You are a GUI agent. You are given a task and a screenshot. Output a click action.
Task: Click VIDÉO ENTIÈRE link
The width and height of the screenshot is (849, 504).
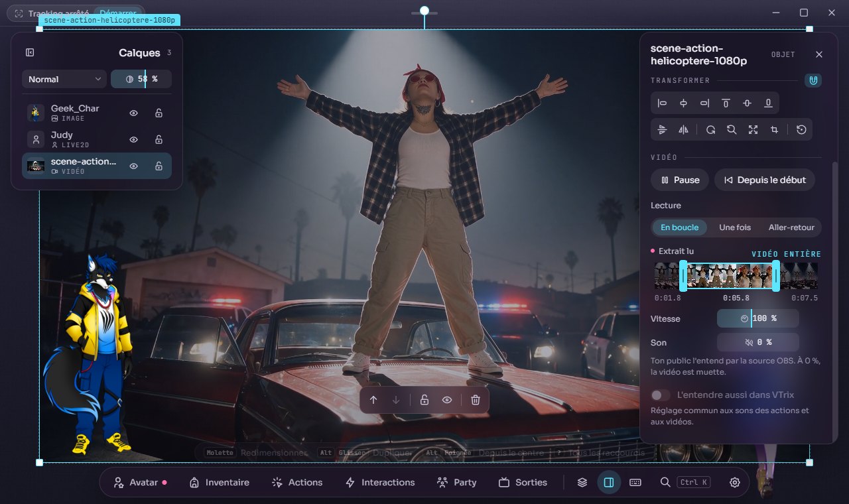point(786,254)
